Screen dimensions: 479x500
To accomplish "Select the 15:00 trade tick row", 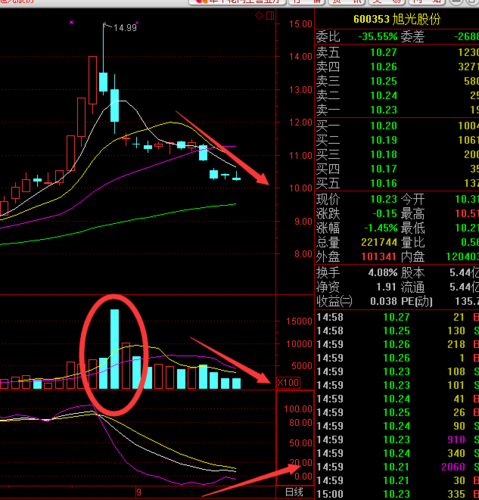I will [397, 494].
